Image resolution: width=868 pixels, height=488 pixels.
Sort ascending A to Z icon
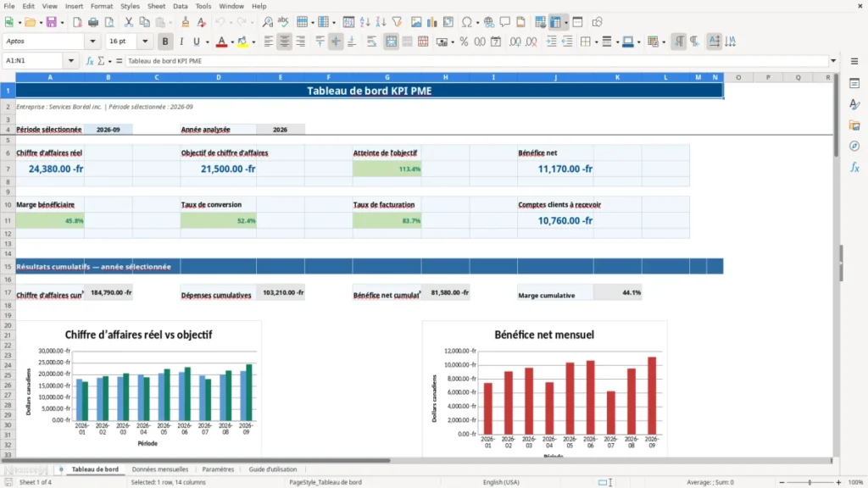point(364,22)
